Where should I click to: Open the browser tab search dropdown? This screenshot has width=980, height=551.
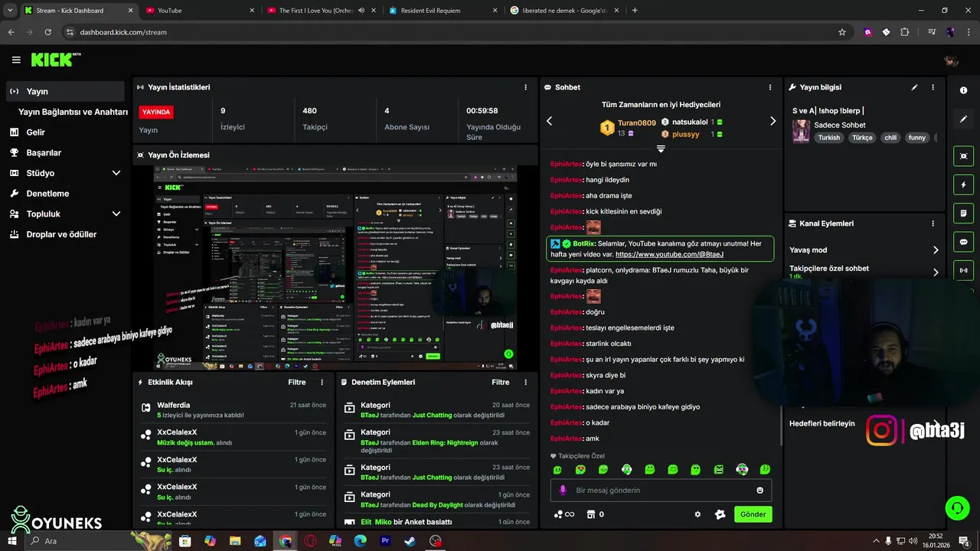click(10, 11)
